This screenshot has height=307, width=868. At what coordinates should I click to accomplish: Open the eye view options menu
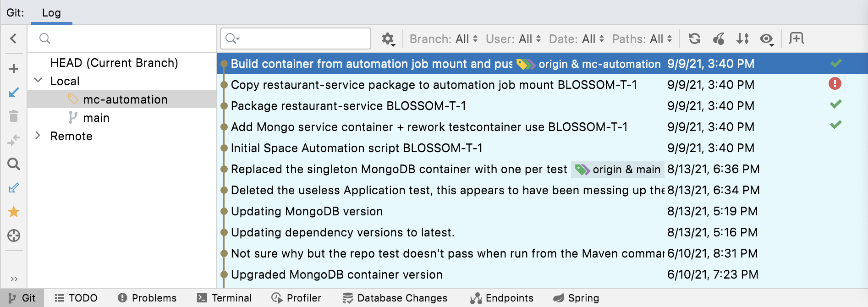pyautogui.click(x=767, y=39)
